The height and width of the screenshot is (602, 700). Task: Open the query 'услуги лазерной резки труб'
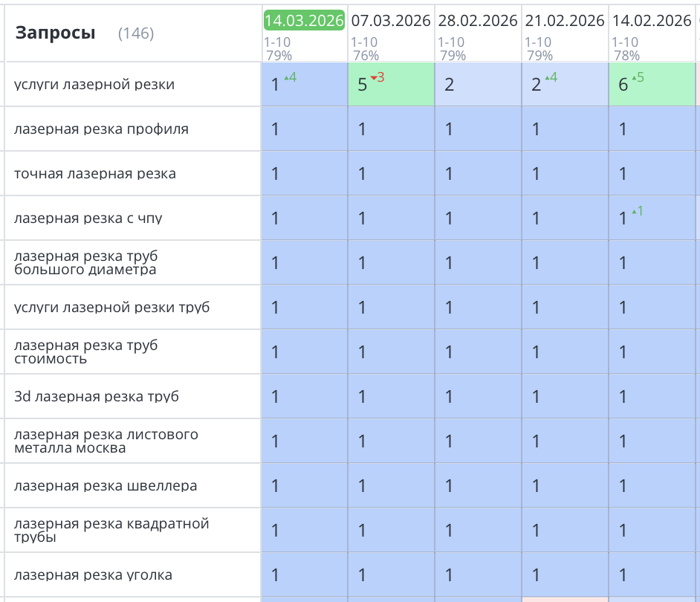pyautogui.click(x=111, y=308)
